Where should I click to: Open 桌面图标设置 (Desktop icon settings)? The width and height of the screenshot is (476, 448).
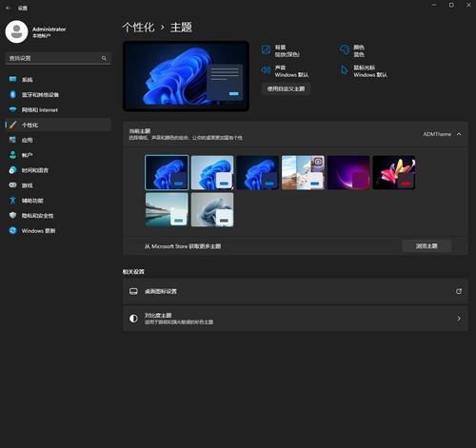(x=295, y=291)
